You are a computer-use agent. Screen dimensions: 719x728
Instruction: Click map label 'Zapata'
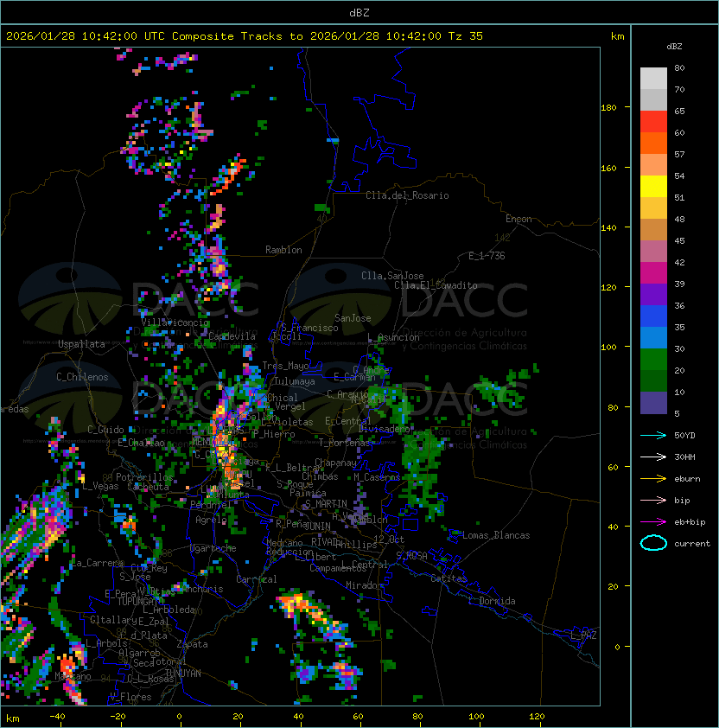[x=192, y=644]
